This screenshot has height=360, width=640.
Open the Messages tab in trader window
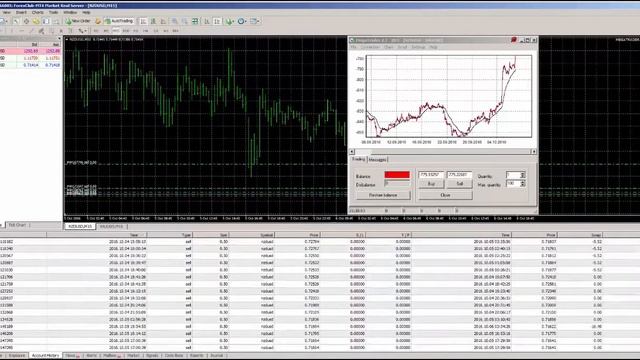pyautogui.click(x=377, y=160)
